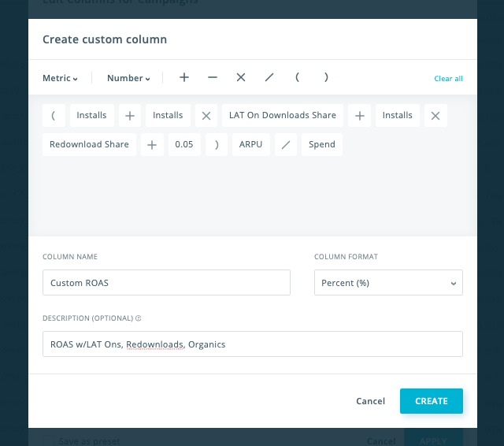This screenshot has width=504, height=446.
Task: Select the multiply chip ending the first formula row
Action: (x=435, y=115)
